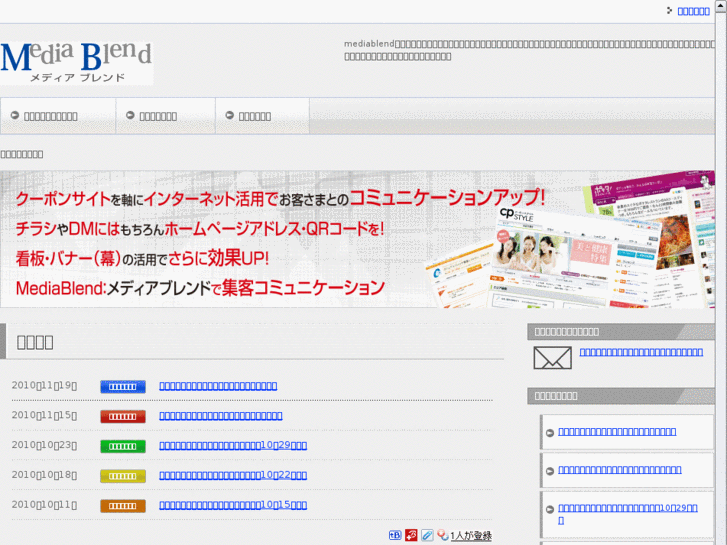Click the bullet icon beside the first sidebar entry
The width and height of the screenshot is (727, 545).
pyautogui.click(x=550, y=433)
